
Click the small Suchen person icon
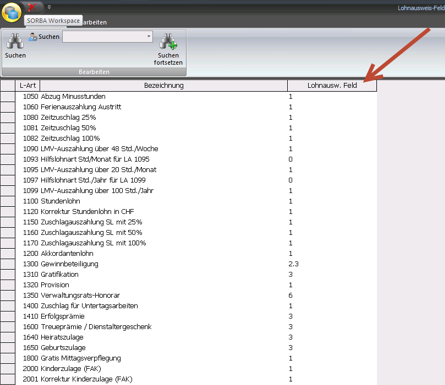pyautogui.click(x=33, y=37)
